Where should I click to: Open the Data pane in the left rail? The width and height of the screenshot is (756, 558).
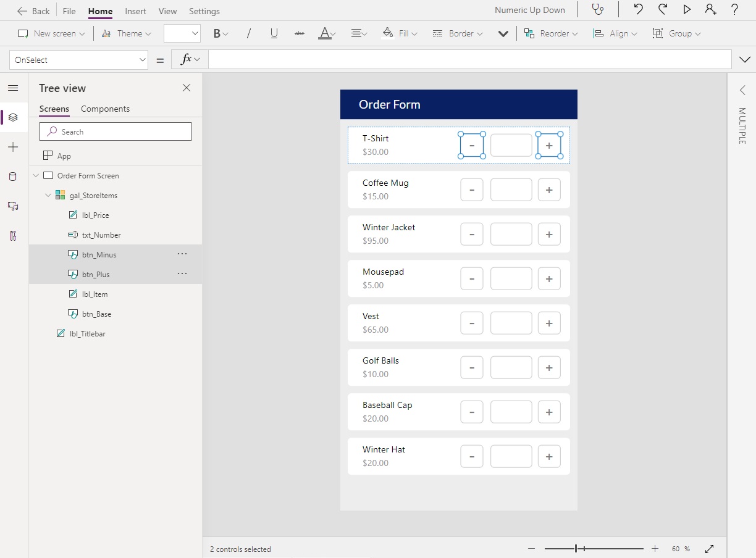[x=13, y=177]
